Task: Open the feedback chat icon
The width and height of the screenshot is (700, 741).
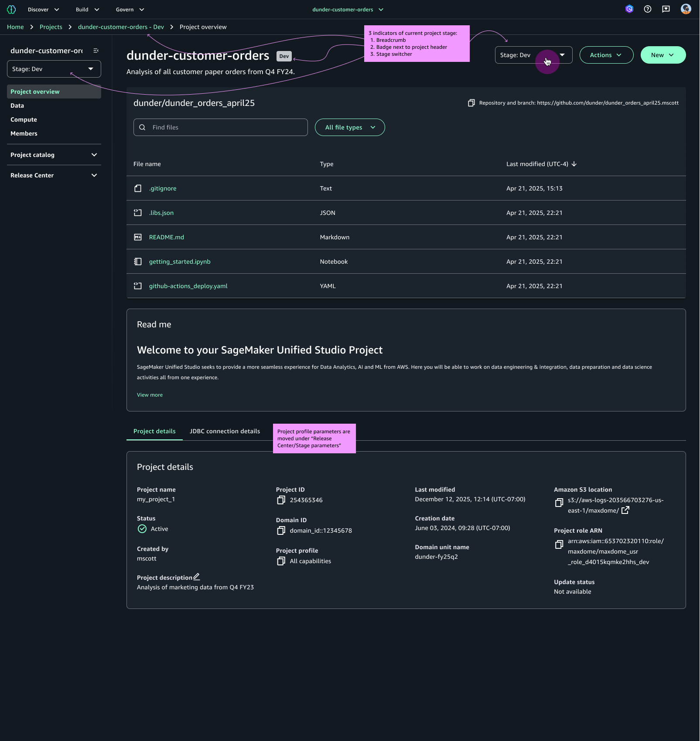Action: coord(666,9)
